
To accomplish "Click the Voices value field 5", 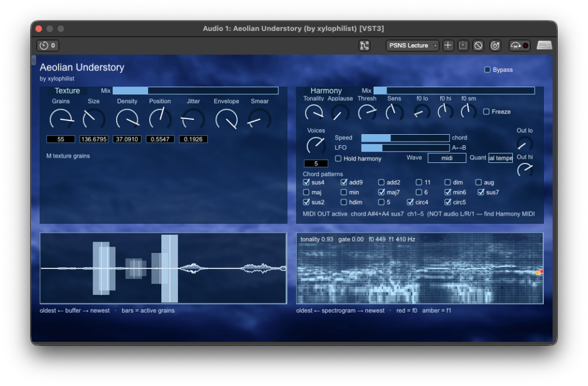I will pos(316,163).
